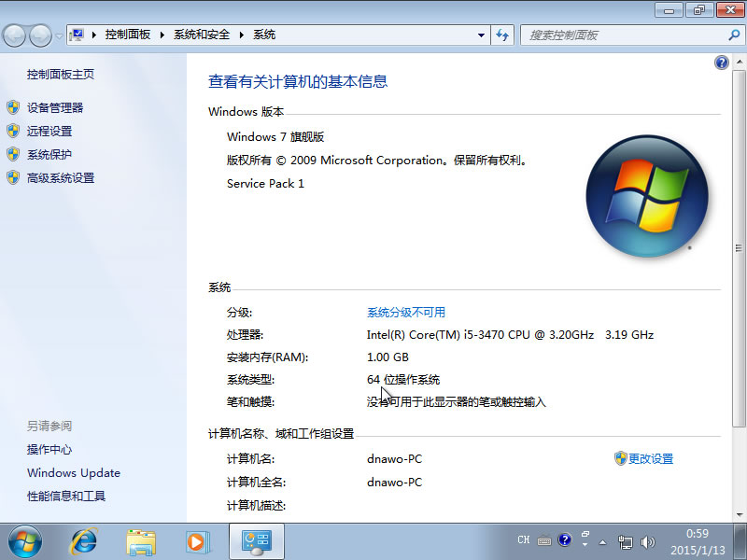
Task: Open 控制面板主页 link
Action: point(61,75)
